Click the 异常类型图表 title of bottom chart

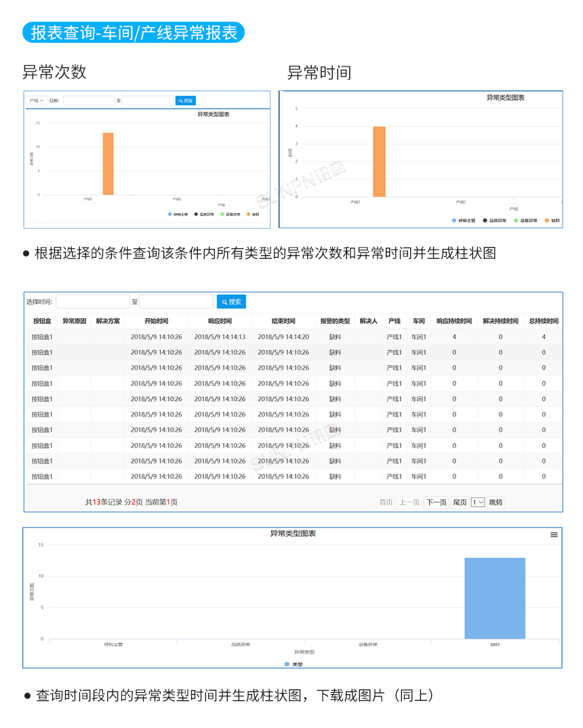point(293,534)
